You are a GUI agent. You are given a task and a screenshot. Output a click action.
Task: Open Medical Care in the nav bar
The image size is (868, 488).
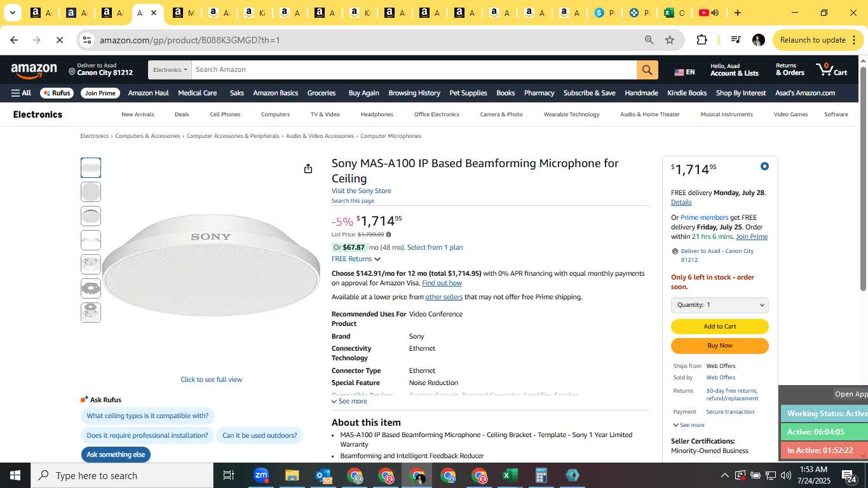[198, 93]
